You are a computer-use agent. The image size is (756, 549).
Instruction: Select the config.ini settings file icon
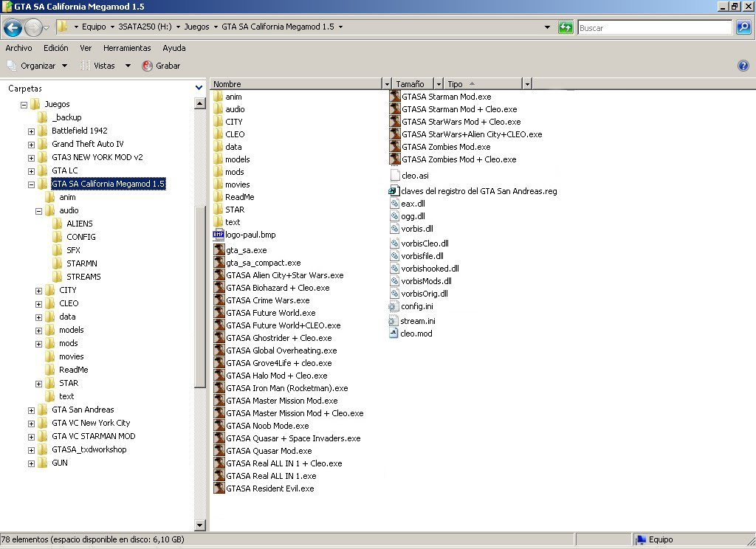(x=394, y=306)
